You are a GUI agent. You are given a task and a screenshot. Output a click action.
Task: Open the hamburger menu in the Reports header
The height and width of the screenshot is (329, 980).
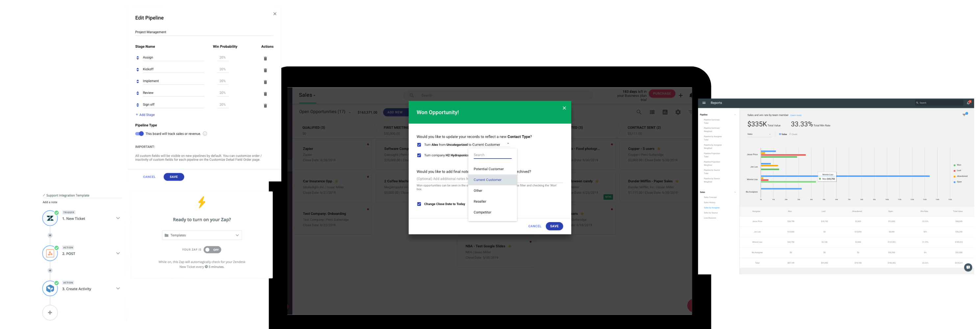(704, 103)
